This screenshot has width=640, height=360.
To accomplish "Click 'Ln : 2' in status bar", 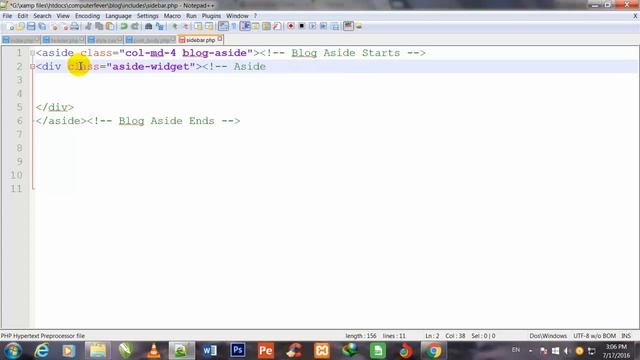I will [432, 336].
